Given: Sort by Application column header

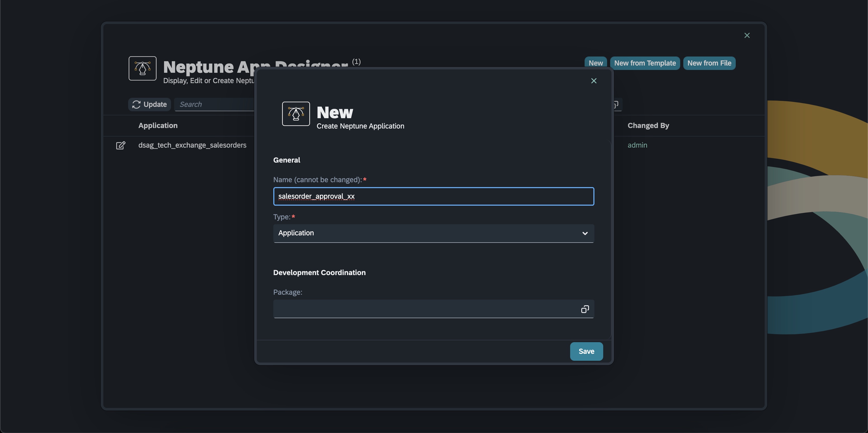Looking at the screenshot, I should pos(158,125).
